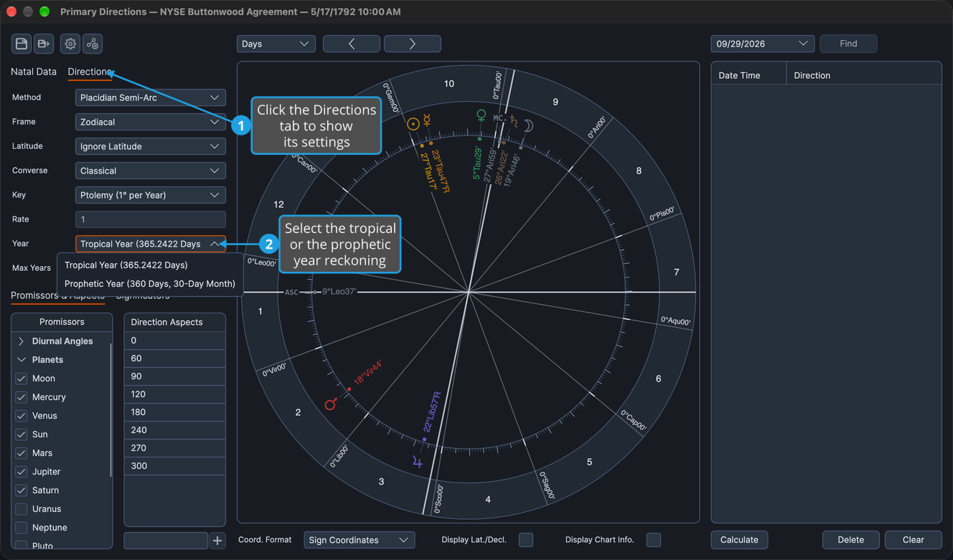
Task: Click the save-as export icon
Action: tap(44, 44)
